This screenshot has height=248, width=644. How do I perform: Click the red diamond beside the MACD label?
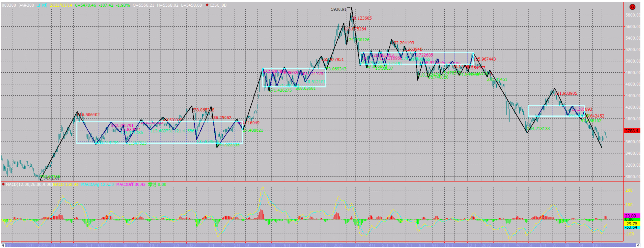3,184
